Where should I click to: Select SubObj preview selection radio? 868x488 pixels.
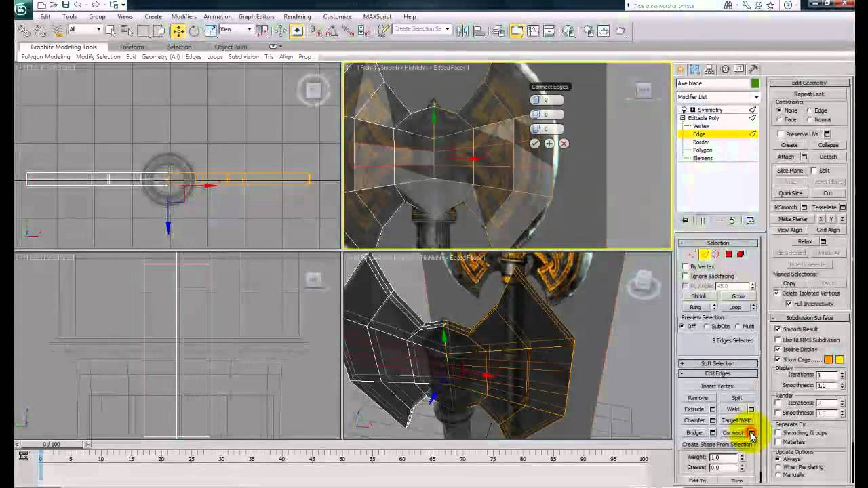pos(706,327)
